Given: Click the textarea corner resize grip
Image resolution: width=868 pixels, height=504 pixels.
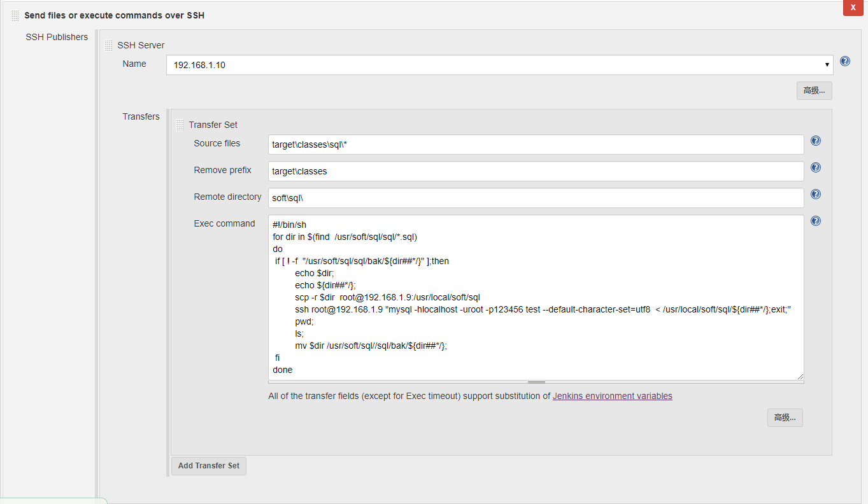Looking at the screenshot, I should tap(800, 376).
